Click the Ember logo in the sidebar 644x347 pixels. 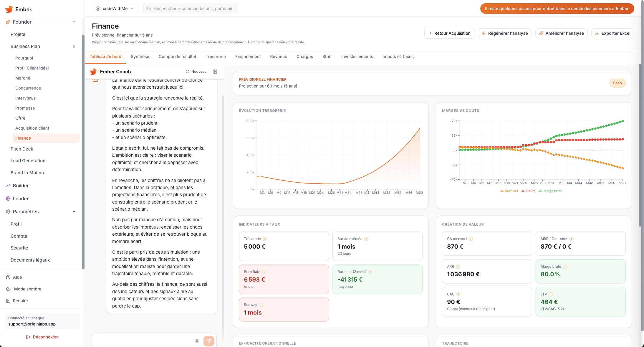pyautogui.click(x=9, y=9)
